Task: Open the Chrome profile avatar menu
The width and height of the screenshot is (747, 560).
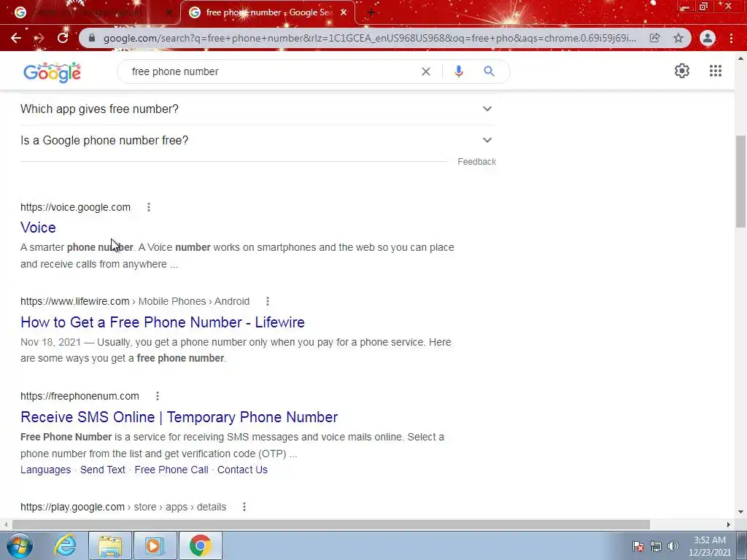Action: [x=708, y=38]
